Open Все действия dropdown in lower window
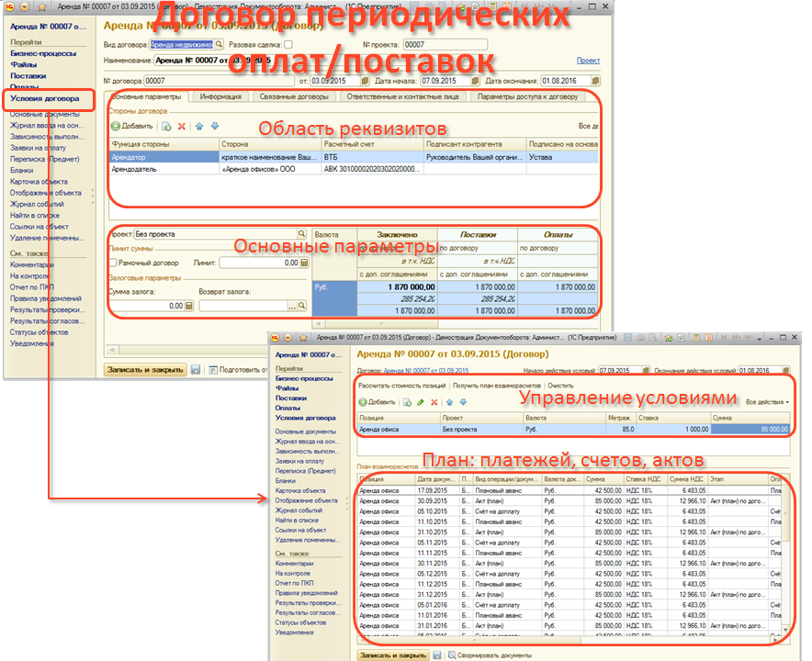Screen dimensions: 812x661 [x=767, y=402]
